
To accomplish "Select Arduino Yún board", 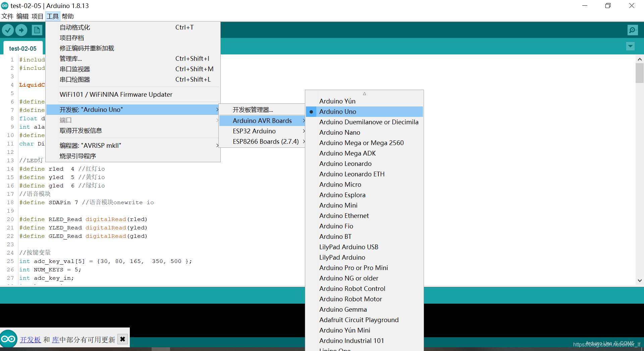I will [364, 101].
